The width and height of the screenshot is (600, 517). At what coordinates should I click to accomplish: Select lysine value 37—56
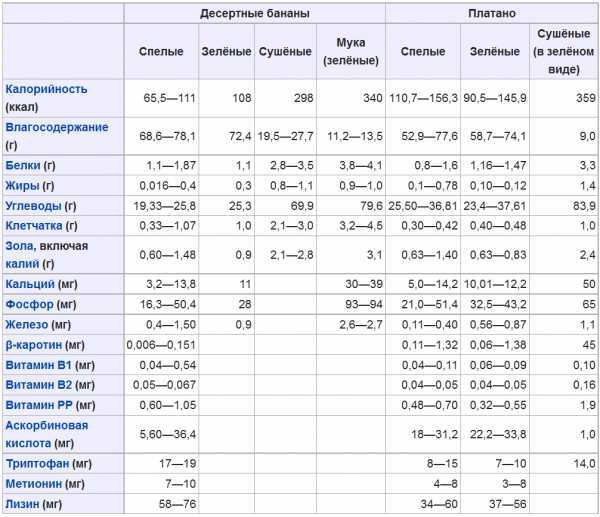(x=508, y=504)
